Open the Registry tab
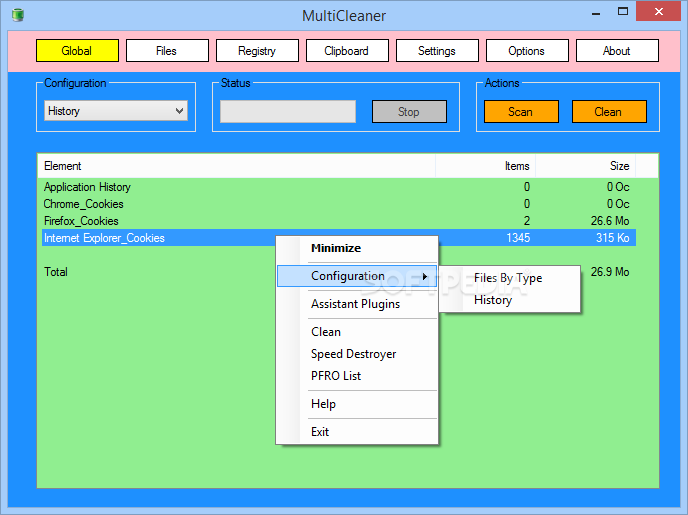The width and height of the screenshot is (688, 515). [x=257, y=50]
